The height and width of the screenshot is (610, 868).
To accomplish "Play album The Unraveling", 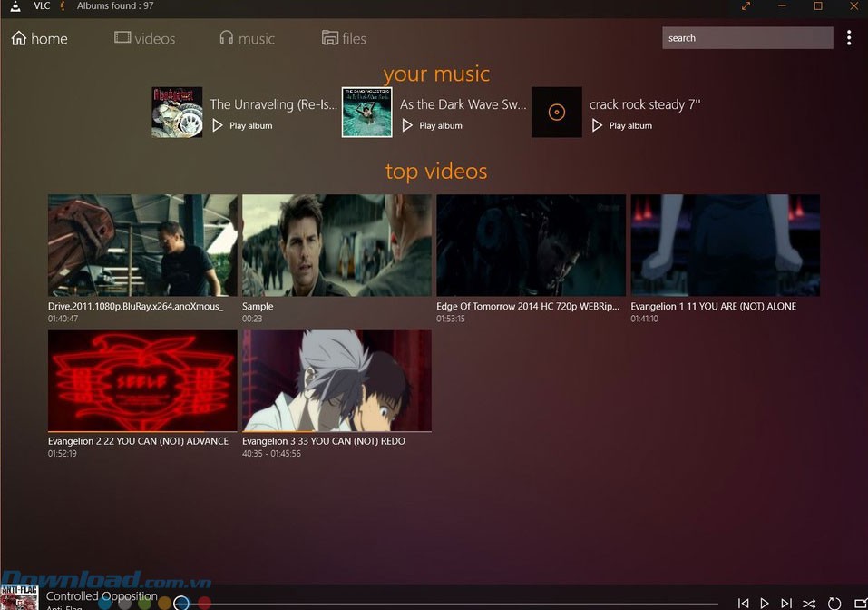I will 242,125.
